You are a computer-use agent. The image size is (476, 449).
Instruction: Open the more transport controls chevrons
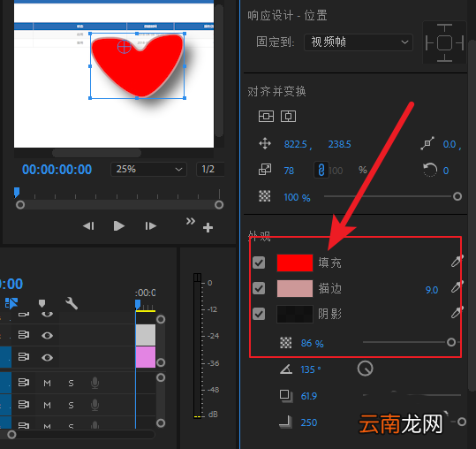191,221
